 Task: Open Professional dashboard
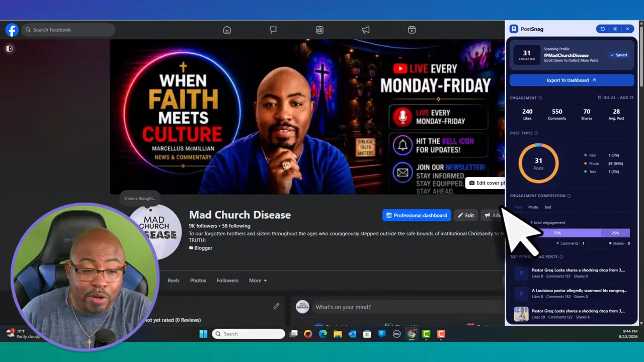pyautogui.click(x=417, y=215)
